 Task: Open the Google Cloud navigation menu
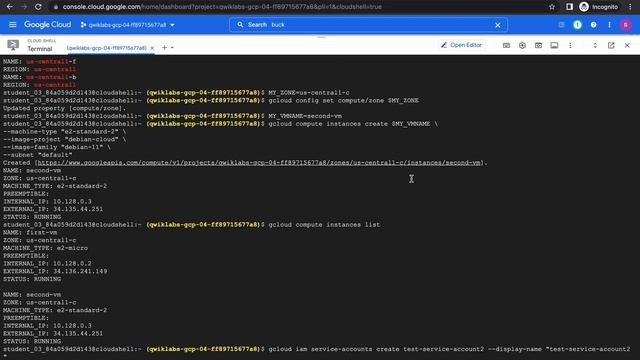[13, 25]
